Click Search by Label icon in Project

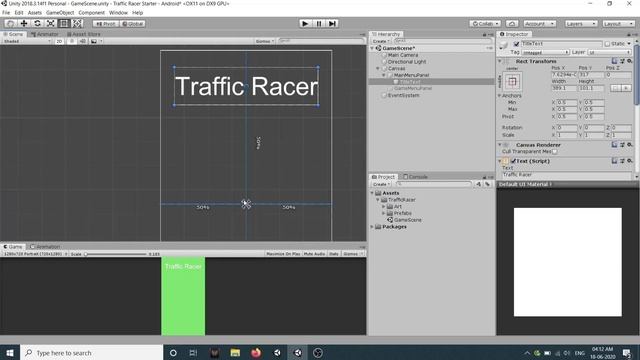487,184
